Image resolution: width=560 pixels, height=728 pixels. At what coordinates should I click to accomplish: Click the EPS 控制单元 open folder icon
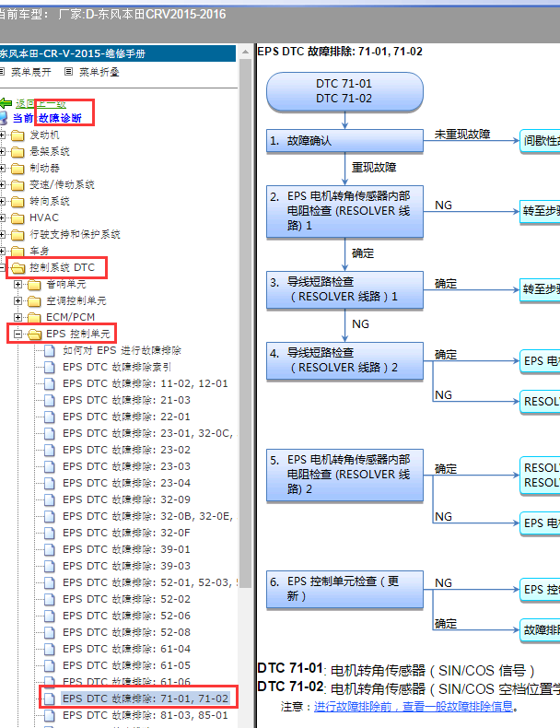point(34,335)
